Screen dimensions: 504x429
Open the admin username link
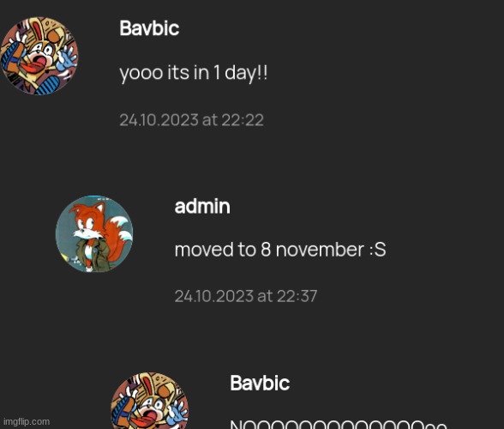(x=202, y=206)
